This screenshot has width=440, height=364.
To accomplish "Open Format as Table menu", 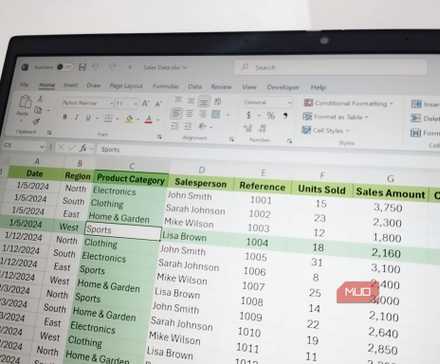I will tap(335, 117).
